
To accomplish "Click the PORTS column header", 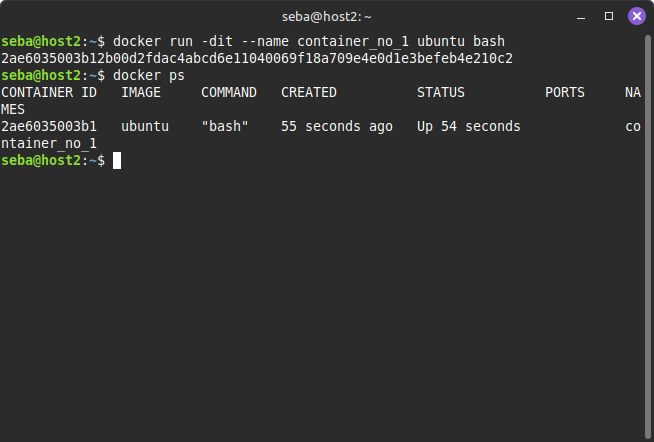I will click(x=565, y=92).
